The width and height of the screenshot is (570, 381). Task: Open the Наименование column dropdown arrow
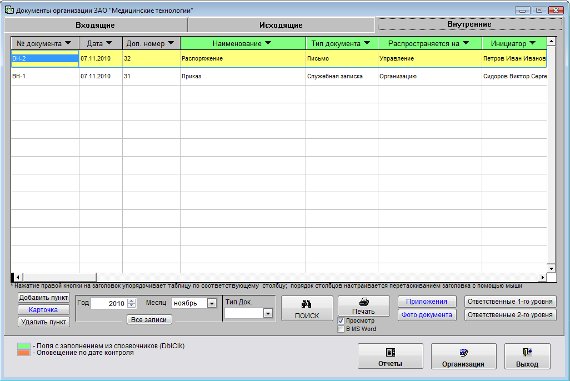pos(268,43)
